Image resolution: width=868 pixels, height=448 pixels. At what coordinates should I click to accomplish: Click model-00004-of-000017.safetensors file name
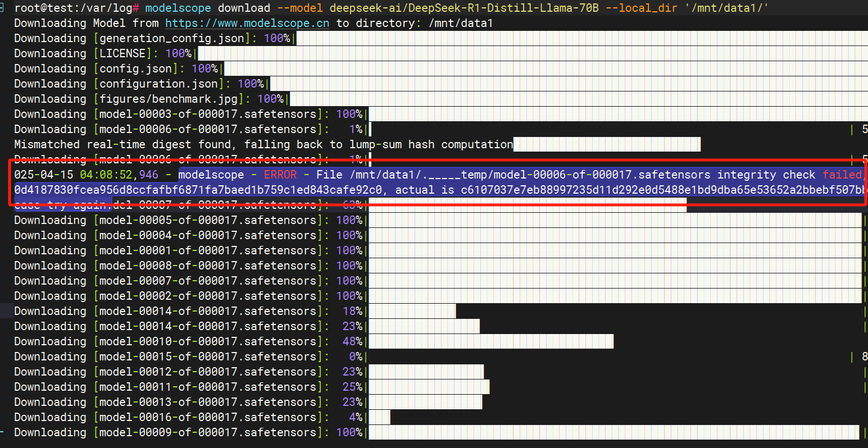pos(208,235)
